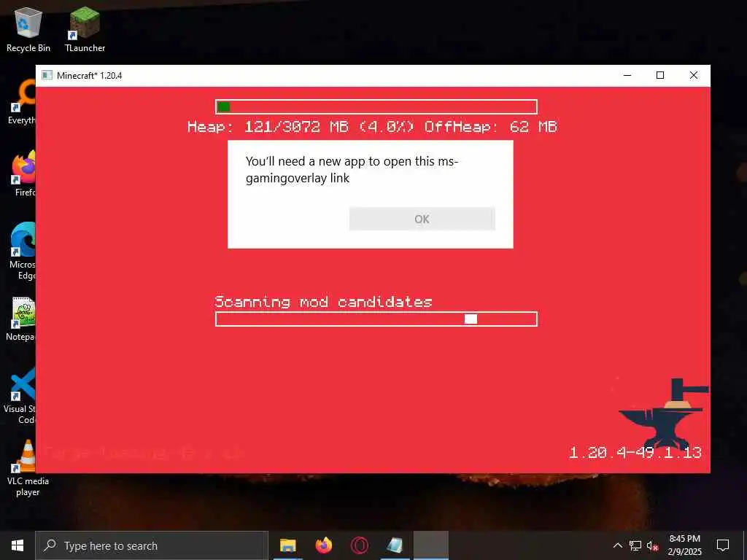The image size is (747, 560).
Task: Click the Minecraft window title icon
Action: [47, 75]
